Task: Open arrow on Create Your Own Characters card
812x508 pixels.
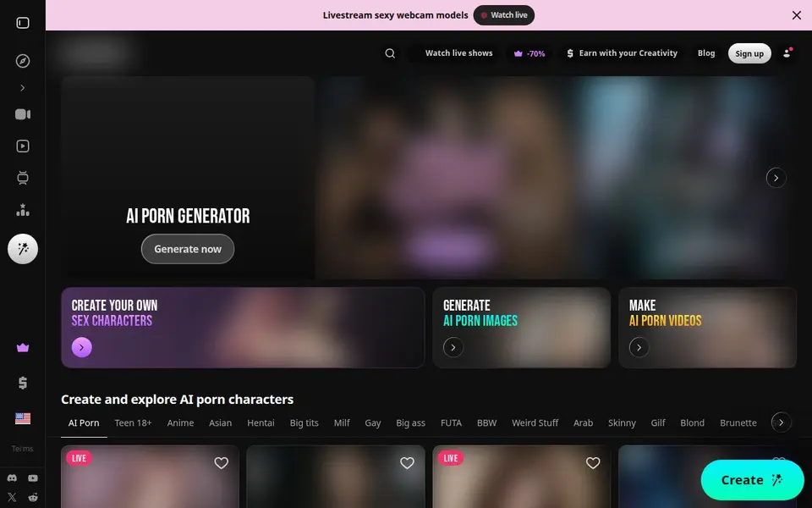Action: coord(81,347)
